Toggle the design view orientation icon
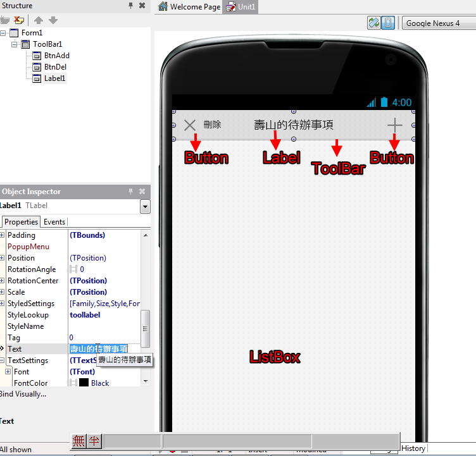This screenshot has width=476, height=456. [373, 23]
